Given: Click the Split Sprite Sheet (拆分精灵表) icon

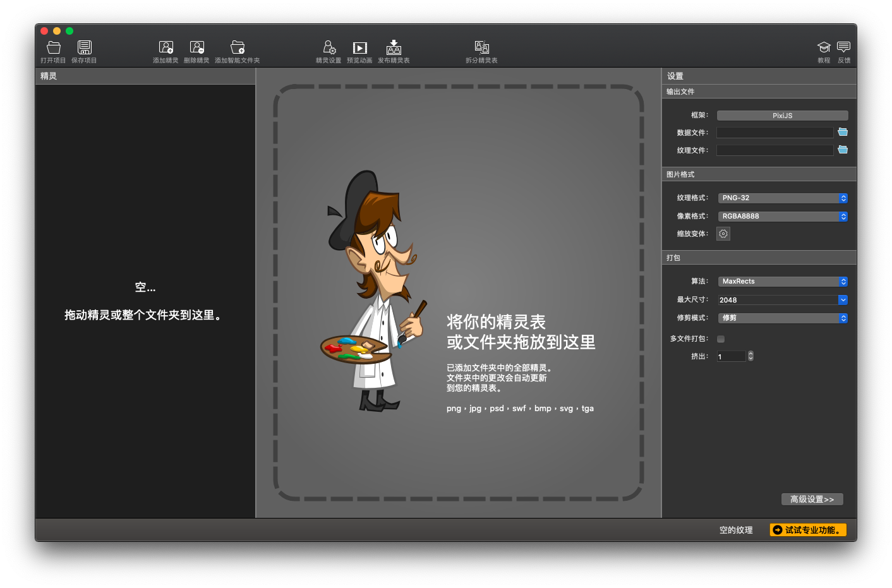Looking at the screenshot, I should click(x=481, y=48).
